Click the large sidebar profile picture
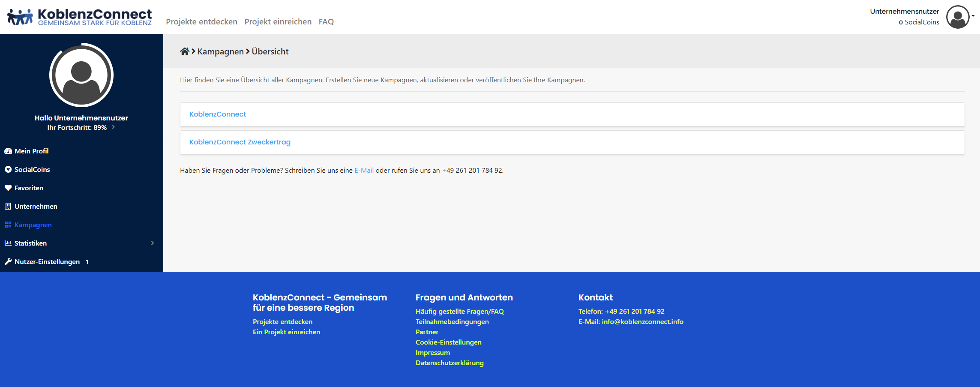Image resolution: width=980 pixels, height=387 pixels. click(x=81, y=75)
